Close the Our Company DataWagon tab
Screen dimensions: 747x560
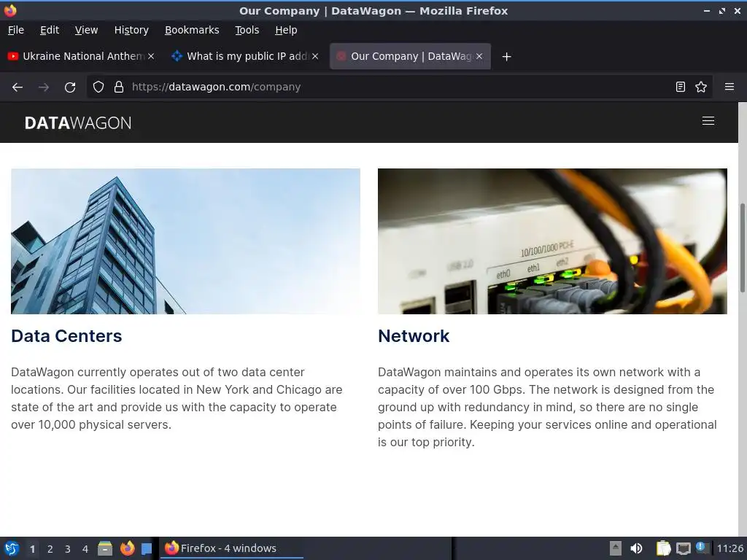[x=479, y=56]
